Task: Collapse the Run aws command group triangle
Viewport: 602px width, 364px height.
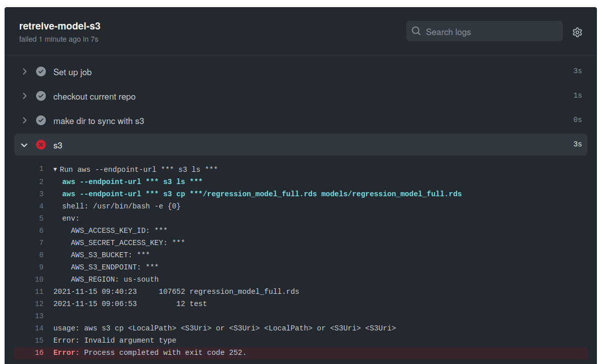Action: pyautogui.click(x=55, y=169)
